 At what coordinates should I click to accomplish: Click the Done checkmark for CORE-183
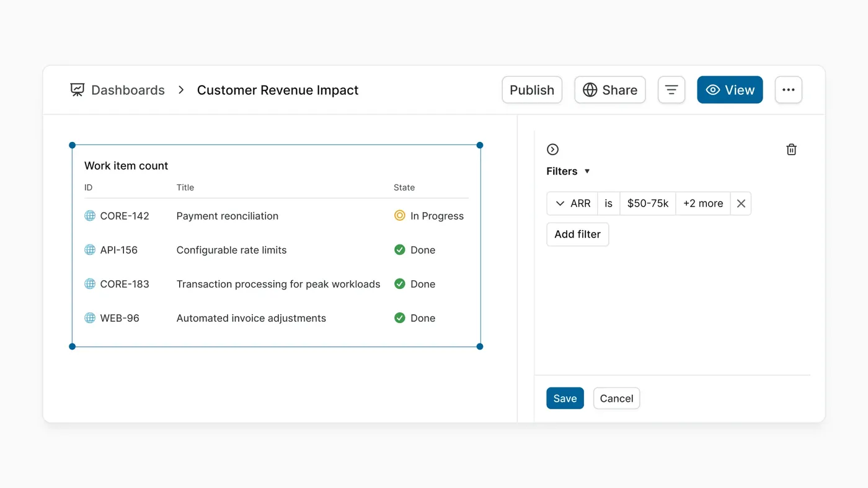pos(400,284)
